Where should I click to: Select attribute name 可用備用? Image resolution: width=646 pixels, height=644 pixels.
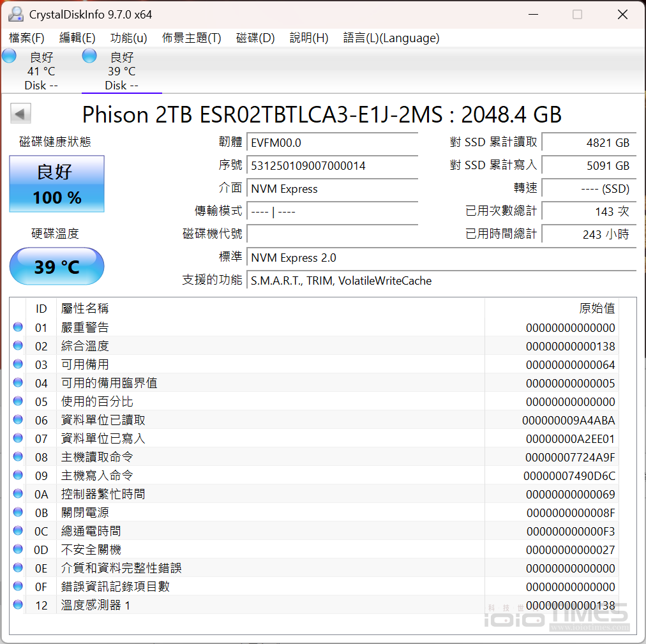tap(84, 364)
